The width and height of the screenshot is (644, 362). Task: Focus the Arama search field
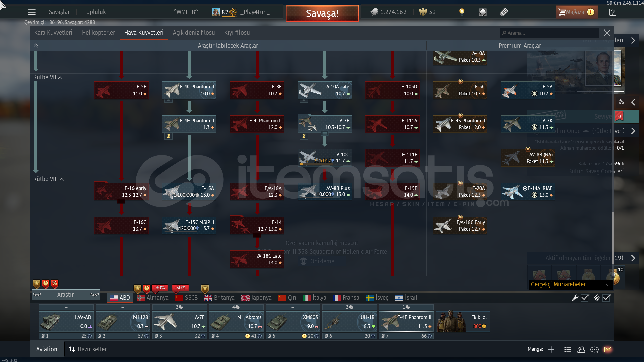[549, 33]
